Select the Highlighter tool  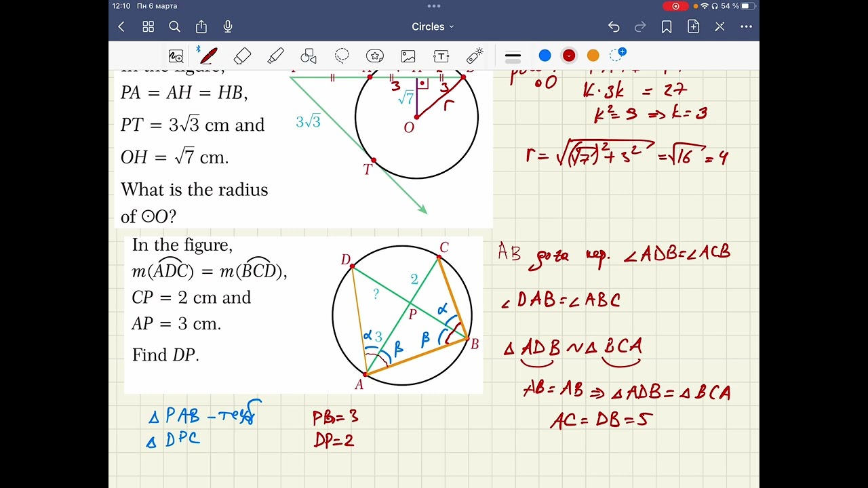pos(275,56)
